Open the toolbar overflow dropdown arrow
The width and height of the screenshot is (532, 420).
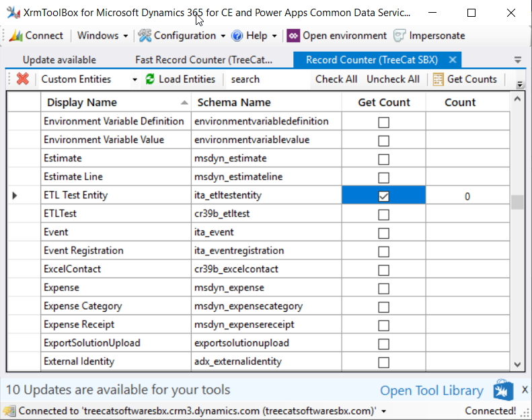point(519,85)
